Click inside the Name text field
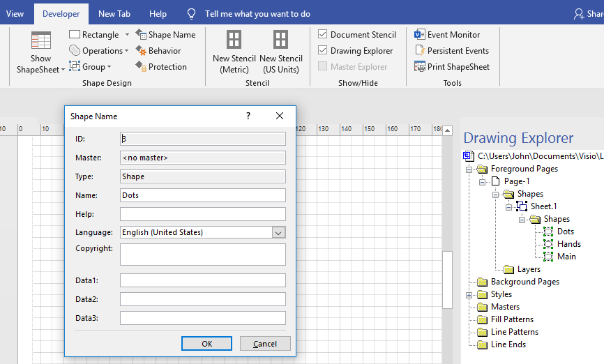604x364 pixels. pyautogui.click(x=202, y=195)
